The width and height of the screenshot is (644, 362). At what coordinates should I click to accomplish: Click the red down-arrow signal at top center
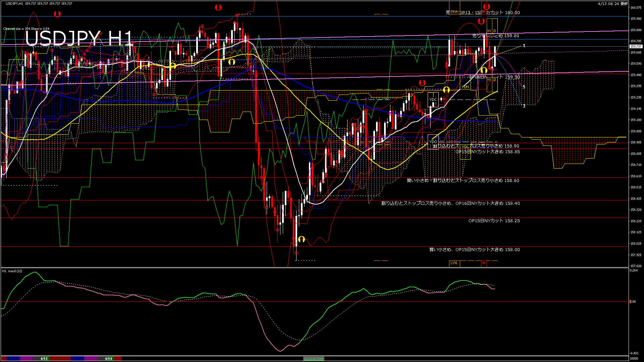(x=218, y=7)
